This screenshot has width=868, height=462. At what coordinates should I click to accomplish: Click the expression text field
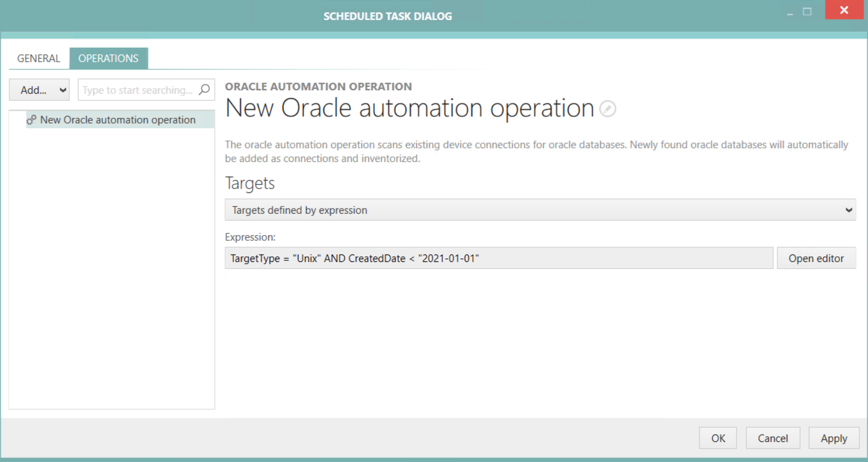pos(499,258)
